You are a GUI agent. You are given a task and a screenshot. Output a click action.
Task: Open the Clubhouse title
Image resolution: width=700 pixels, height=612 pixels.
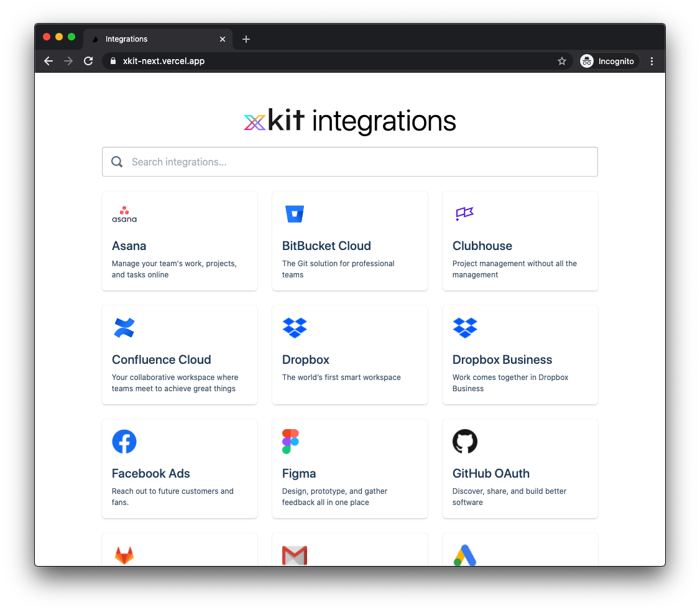click(482, 246)
